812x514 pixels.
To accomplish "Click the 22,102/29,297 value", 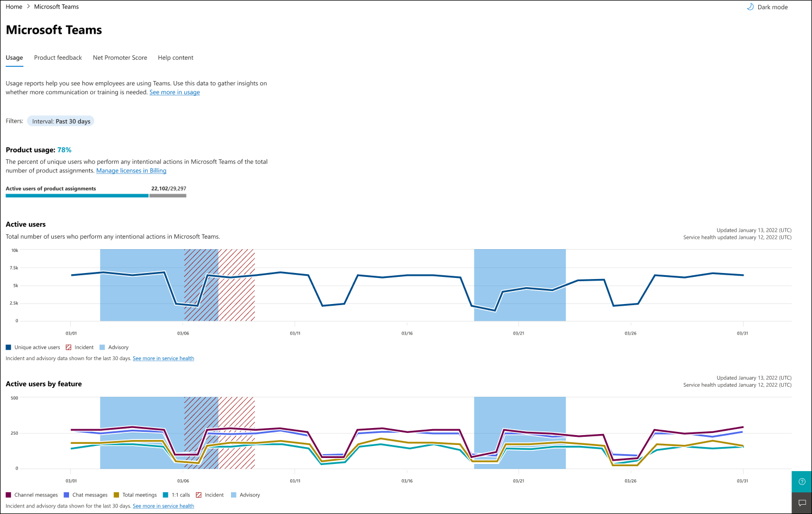I will (168, 189).
